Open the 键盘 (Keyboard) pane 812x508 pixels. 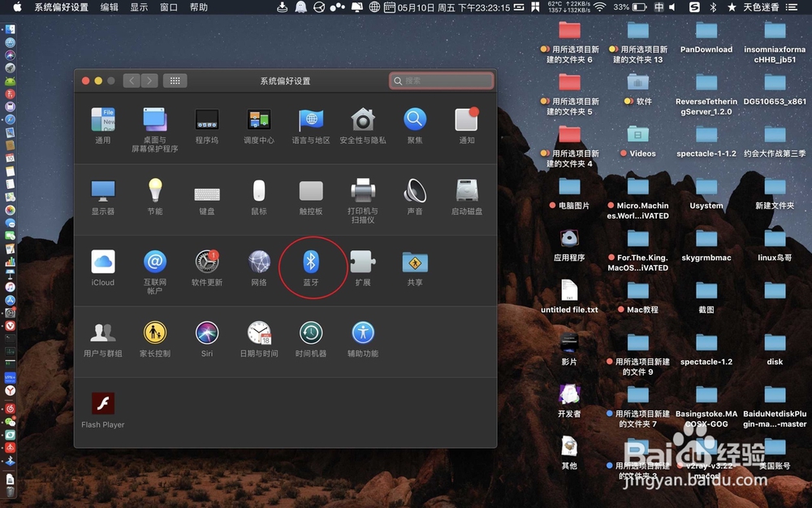(x=206, y=194)
